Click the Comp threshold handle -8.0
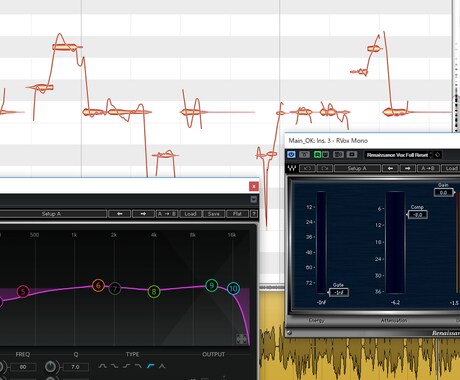 click(x=417, y=214)
